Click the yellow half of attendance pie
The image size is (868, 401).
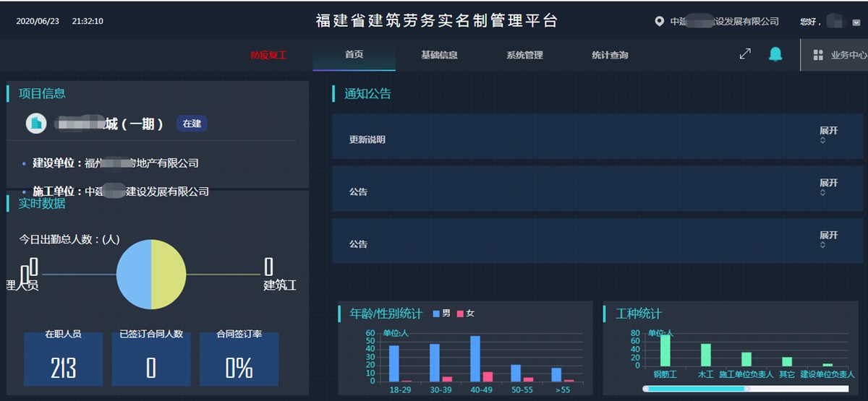(169, 275)
